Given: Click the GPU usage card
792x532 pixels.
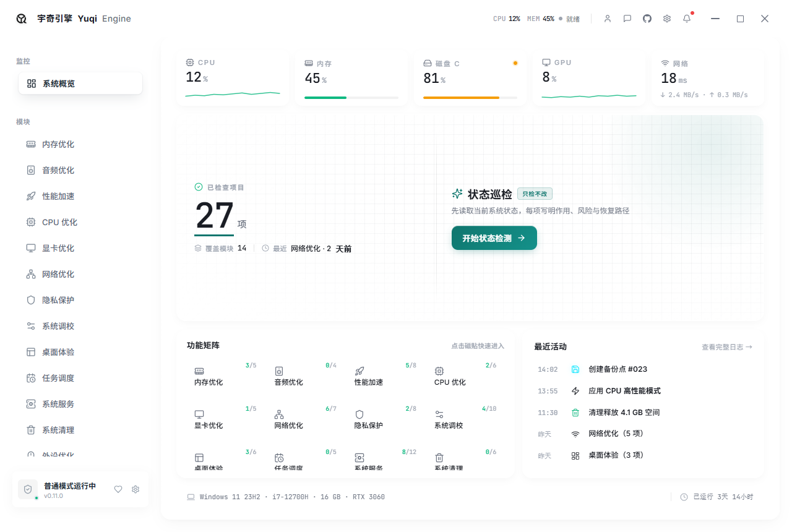Looking at the screenshot, I should [x=589, y=79].
